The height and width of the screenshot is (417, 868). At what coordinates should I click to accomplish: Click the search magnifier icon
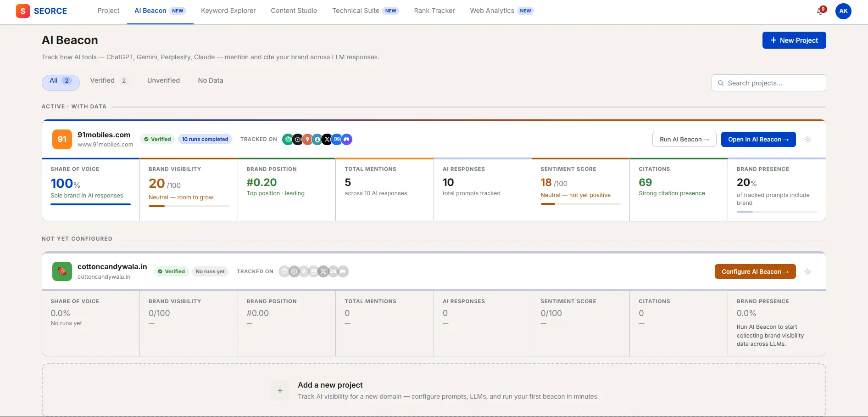coord(721,83)
